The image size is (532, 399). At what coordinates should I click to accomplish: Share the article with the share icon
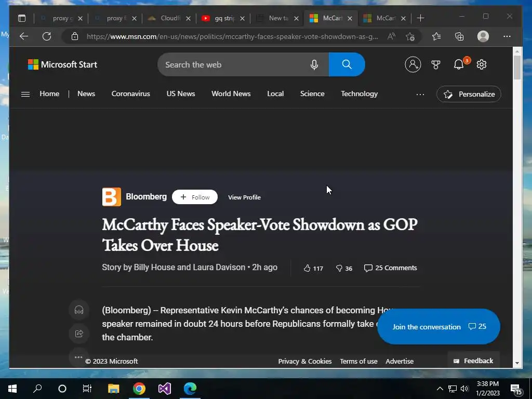click(79, 334)
